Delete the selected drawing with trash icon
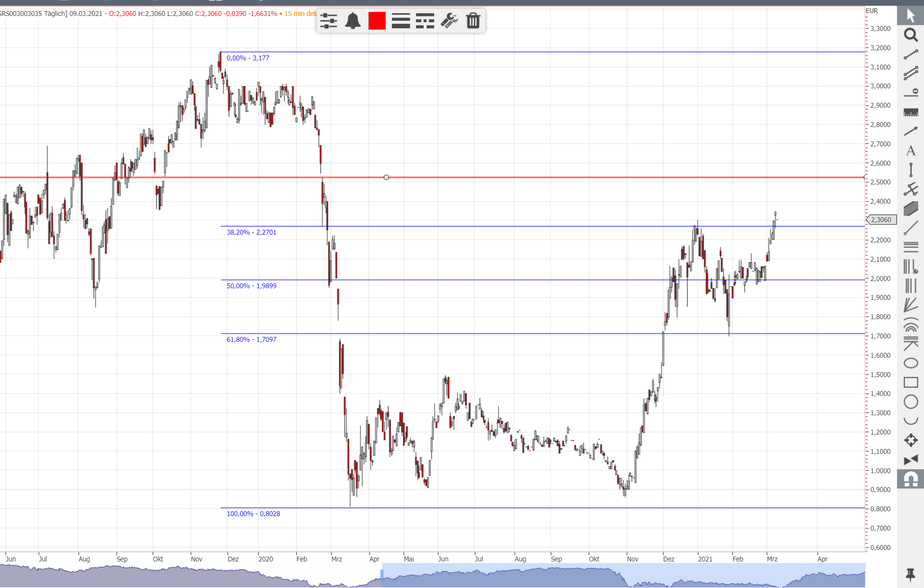 tap(473, 21)
